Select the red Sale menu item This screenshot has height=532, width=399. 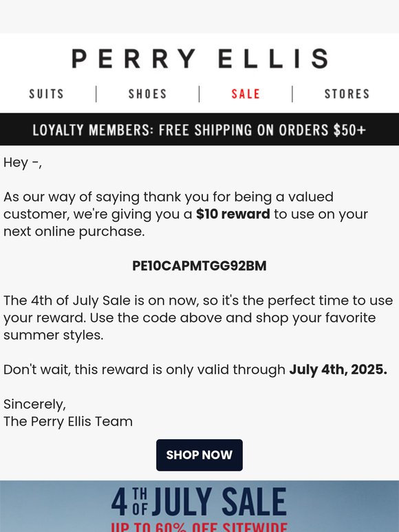(246, 94)
